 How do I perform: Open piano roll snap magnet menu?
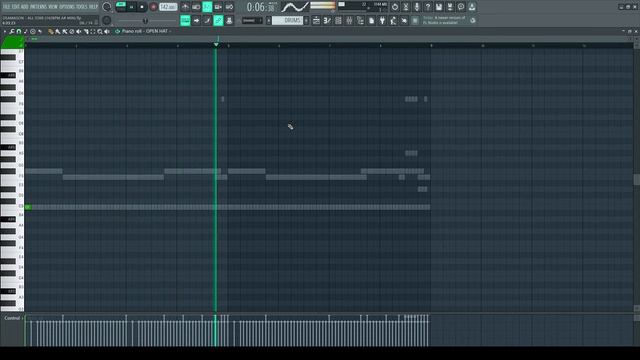(19, 31)
